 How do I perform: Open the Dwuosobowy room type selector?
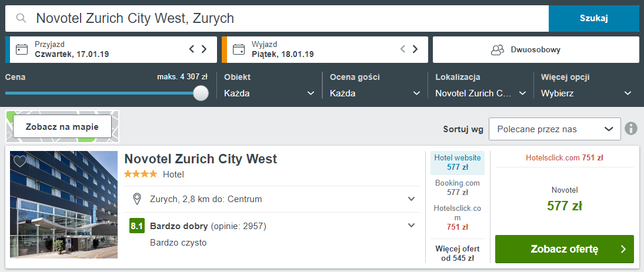(536, 49)
